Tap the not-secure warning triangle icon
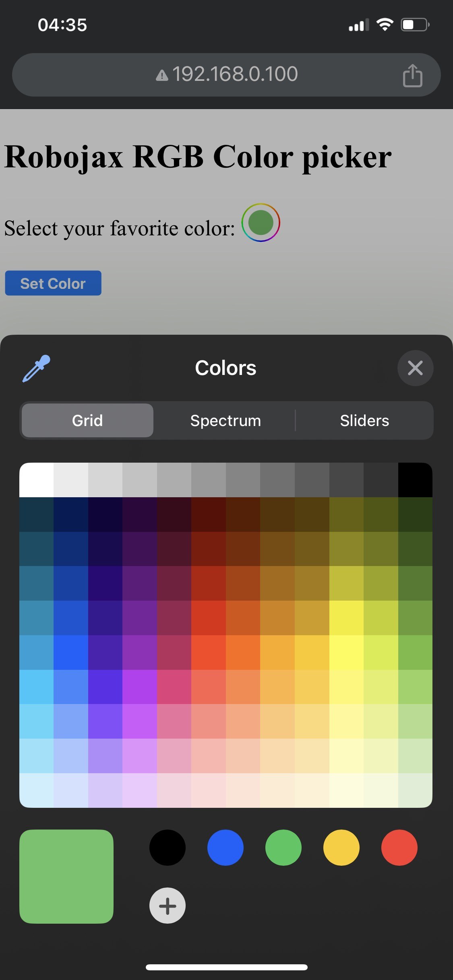The image size is (453, 980). click(162, 75)
